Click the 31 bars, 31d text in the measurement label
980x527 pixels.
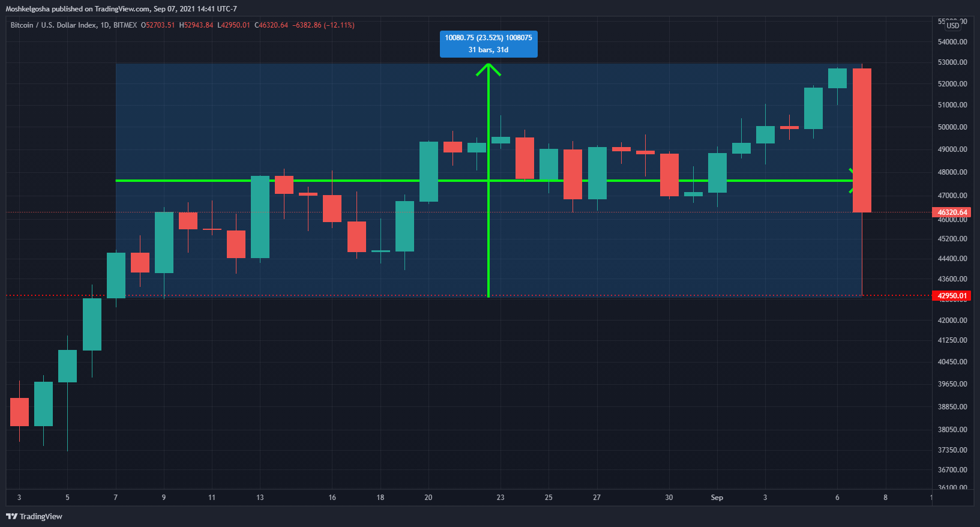click(488, 50)
